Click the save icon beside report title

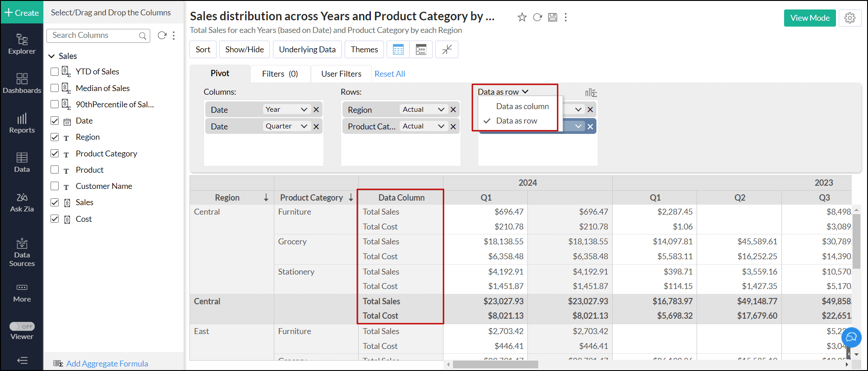pos(552,17)
